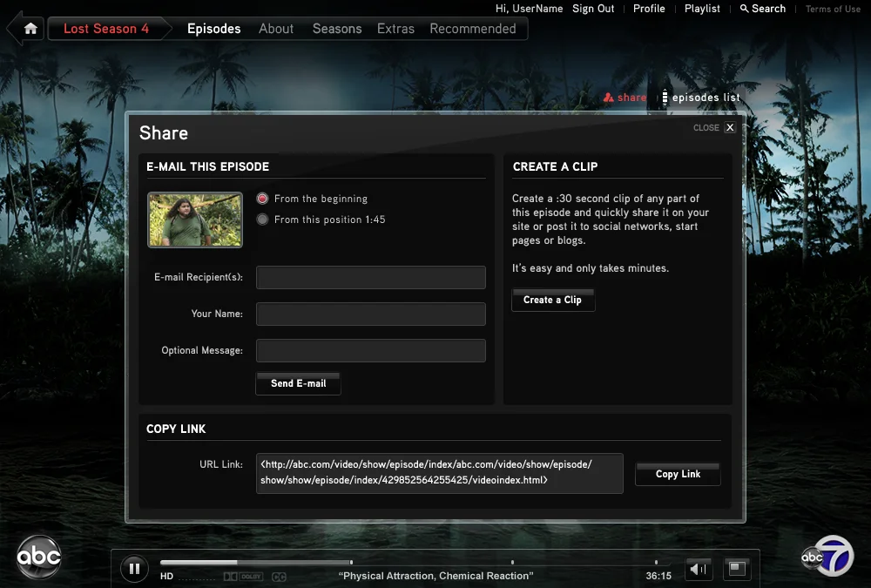
Task: Click the Sign Out link
Action: tap(593, 9)
